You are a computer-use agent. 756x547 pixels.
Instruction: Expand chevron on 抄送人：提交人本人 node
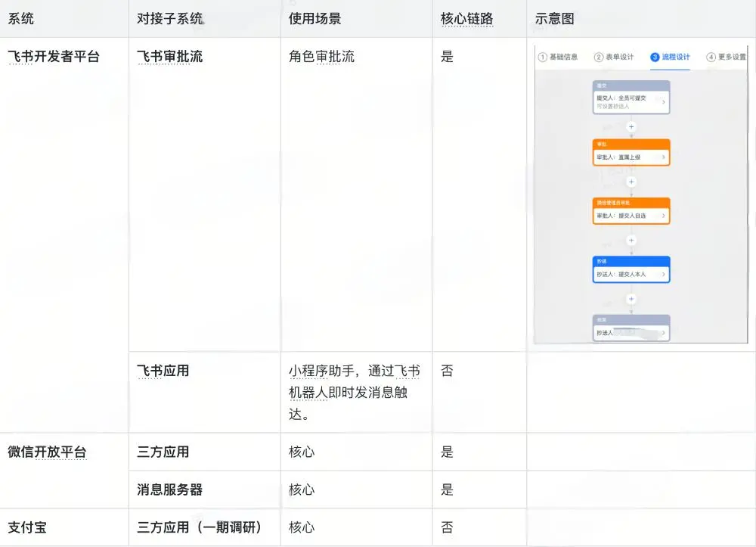664,274
